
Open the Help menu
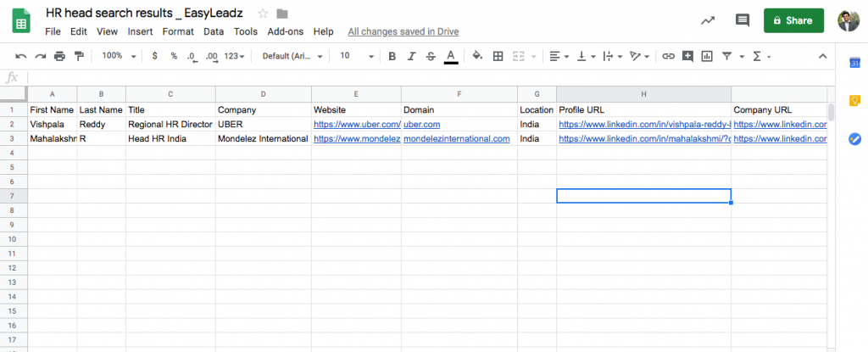pos(323,31)
